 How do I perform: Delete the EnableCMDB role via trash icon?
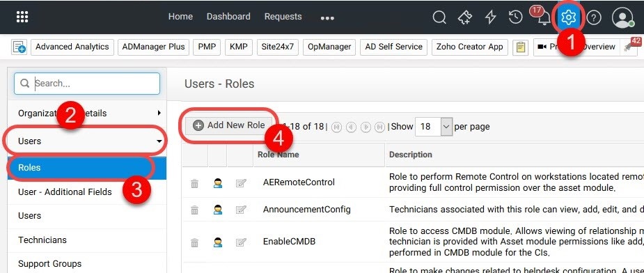tap(195, 242)
